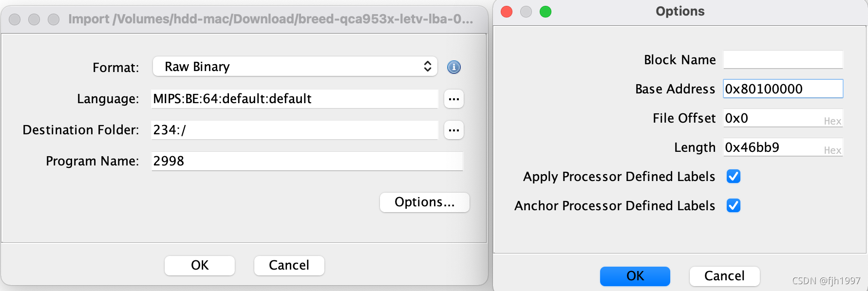Browse Destination Folder with ellipsis button
The width and height of the screenshot is (868, 291).
coord(453,130)
